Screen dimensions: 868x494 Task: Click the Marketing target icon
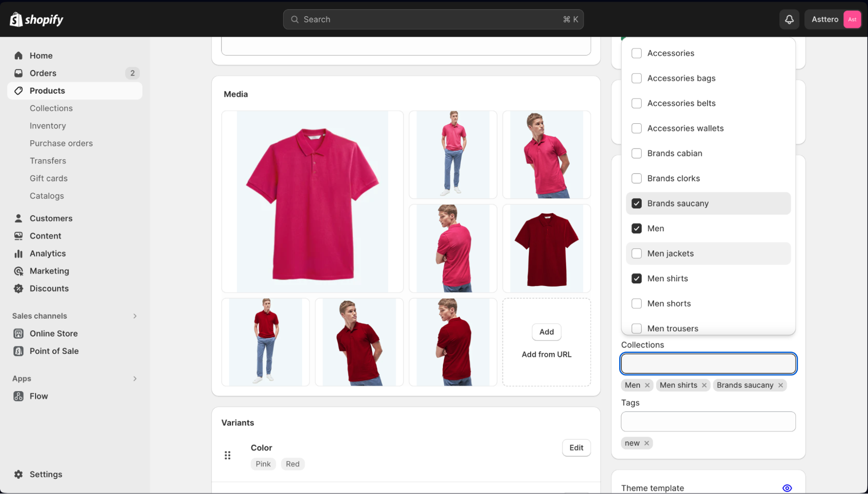[x=18, y=271]
